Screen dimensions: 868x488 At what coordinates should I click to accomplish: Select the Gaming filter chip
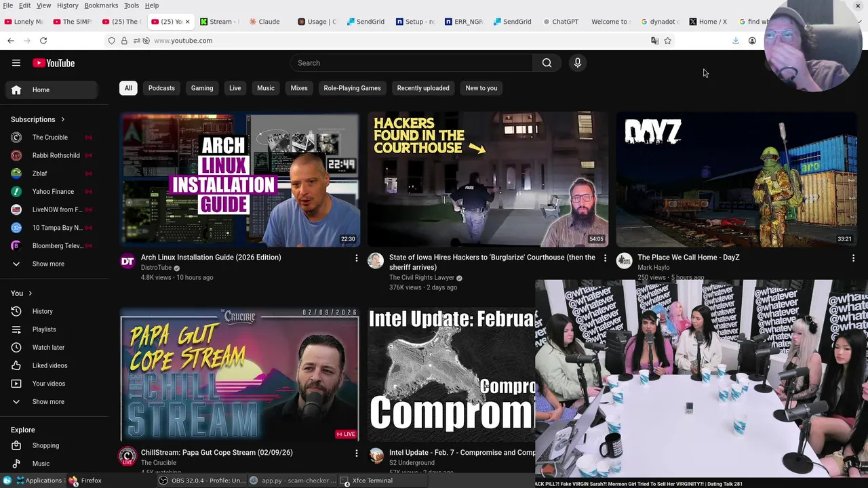[x=202, y=88]
